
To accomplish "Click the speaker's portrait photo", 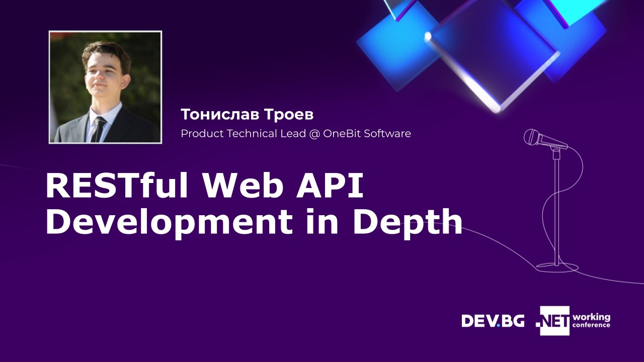I will [105, 87].
